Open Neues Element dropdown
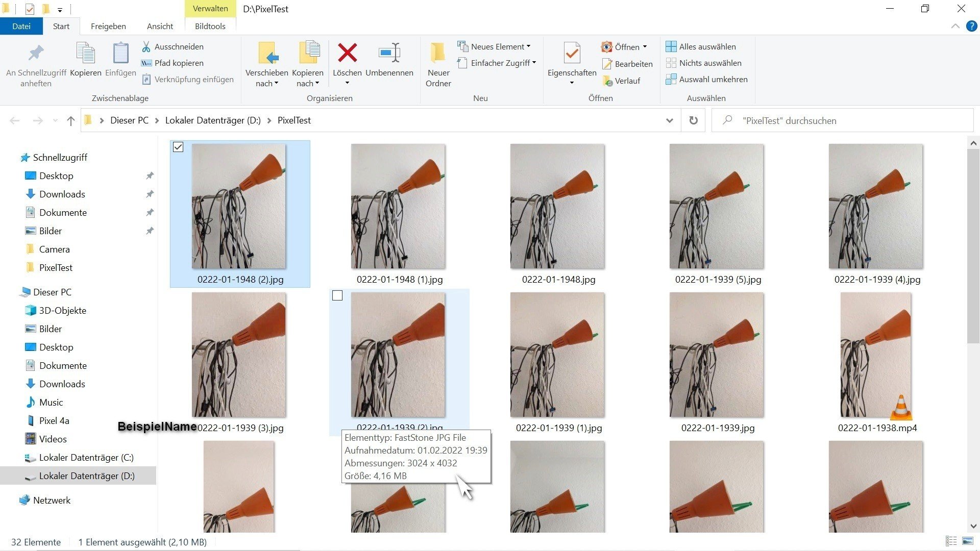The height and width of the screenshot is (551, 980). pyautogui.click(x=494, y=46)
